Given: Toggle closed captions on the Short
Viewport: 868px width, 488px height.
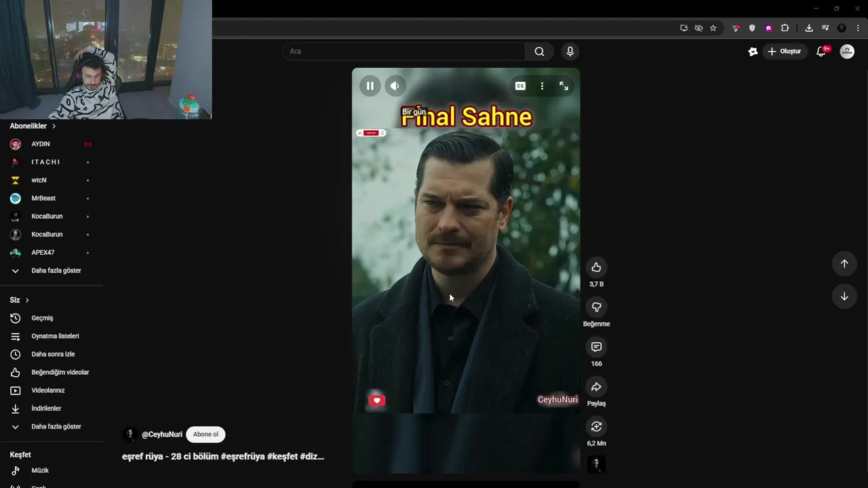Looking at the screenshot, I should click(520, 86).
